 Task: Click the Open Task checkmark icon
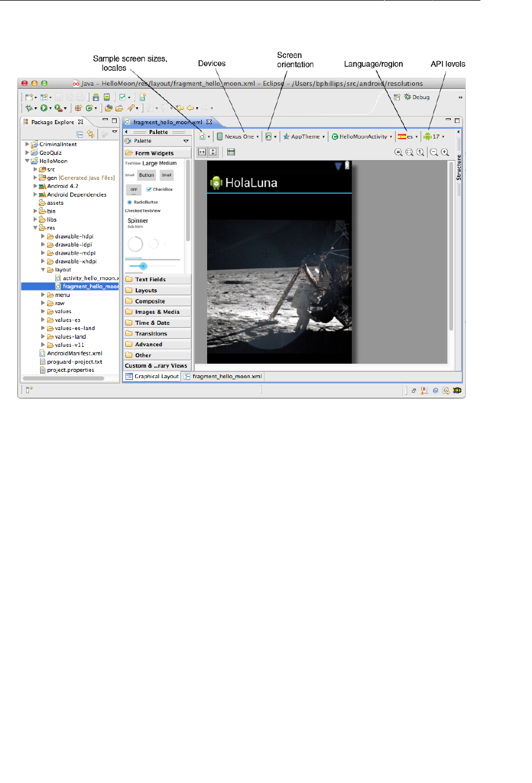pyautogui.click(x=122, y=97)
